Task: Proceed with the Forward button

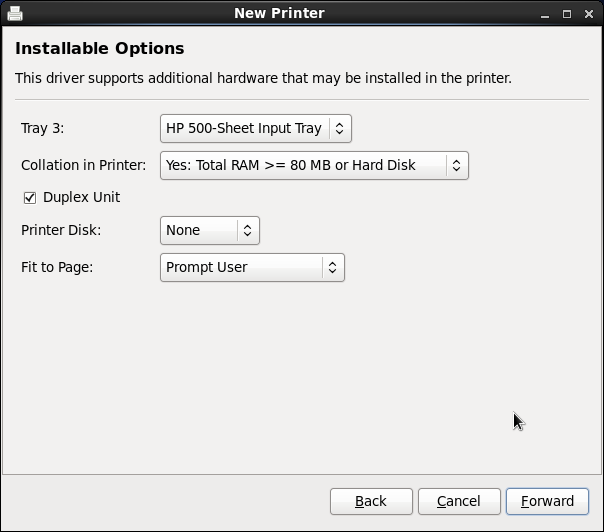Action: pyautogui.click(x=547, y=501)
